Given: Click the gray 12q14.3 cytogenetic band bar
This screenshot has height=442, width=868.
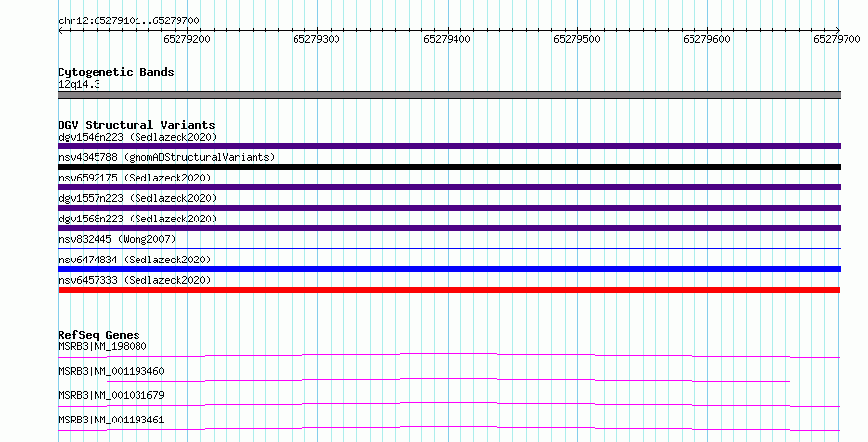Looking at the screenshot, I should (449, 95).
